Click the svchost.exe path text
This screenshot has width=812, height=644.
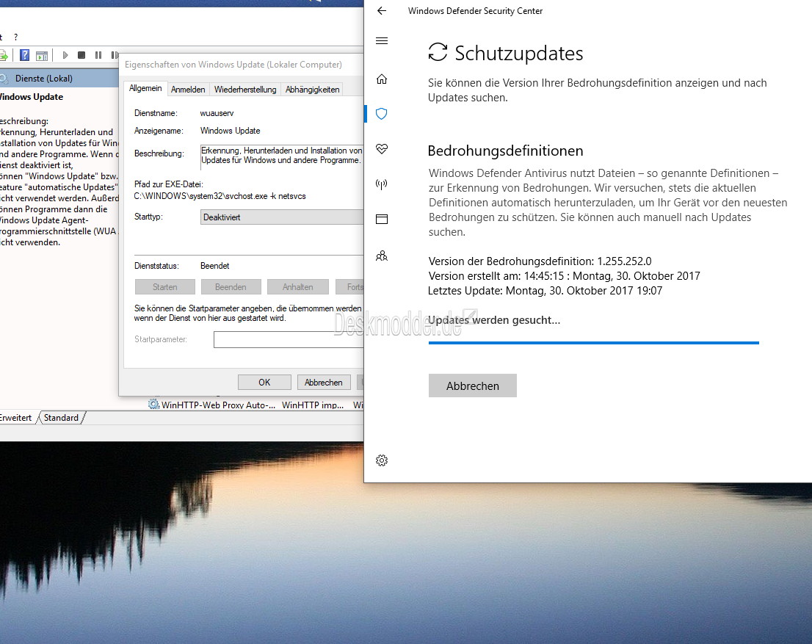pos(220,196)
